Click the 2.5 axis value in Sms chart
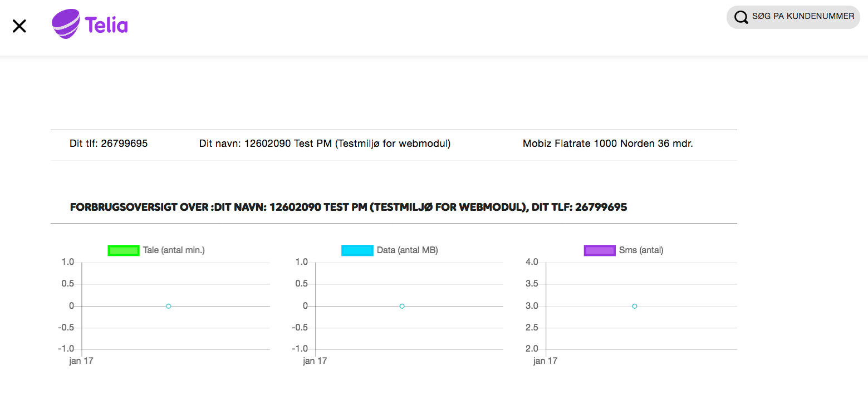 click(532, 328)
